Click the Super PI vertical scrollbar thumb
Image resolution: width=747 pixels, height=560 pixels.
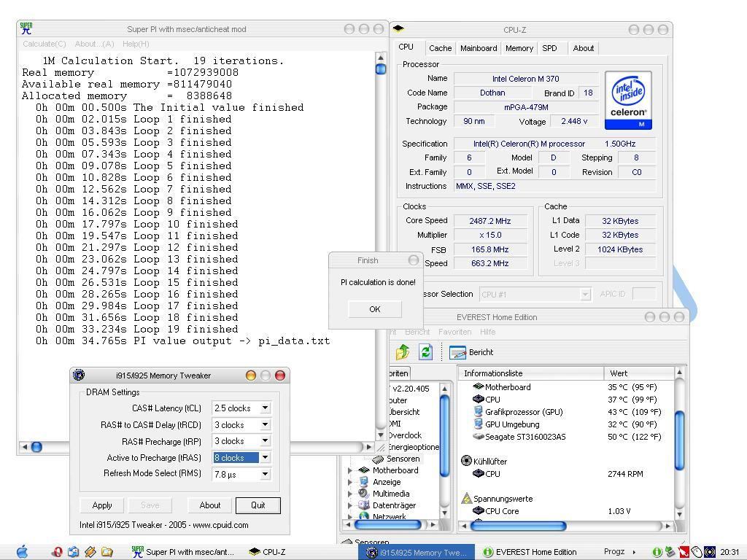[x=381, y=69]
